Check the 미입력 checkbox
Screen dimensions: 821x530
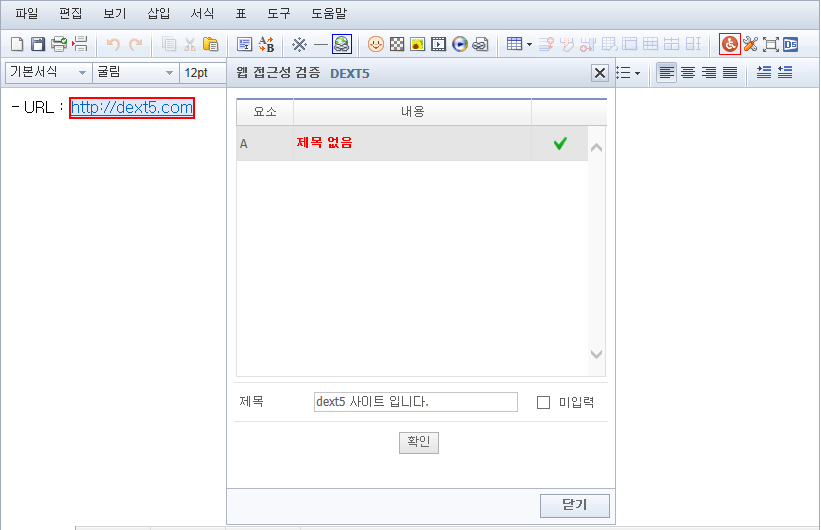tap(543, 402)
